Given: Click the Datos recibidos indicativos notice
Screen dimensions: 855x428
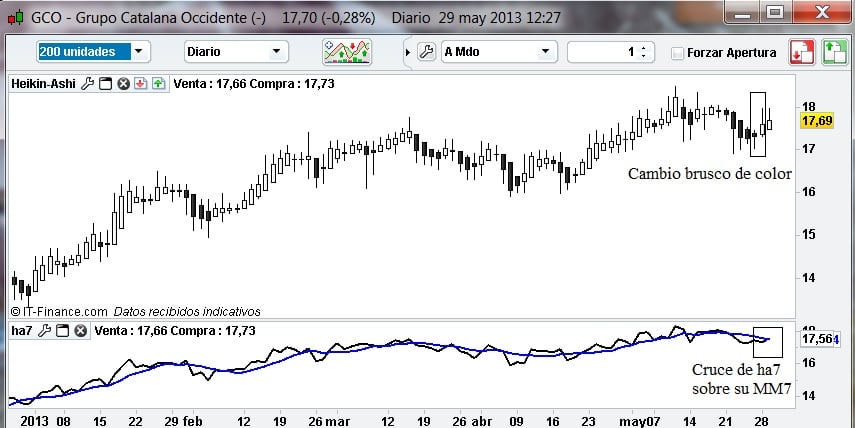Looking at the screenshot, I should [187, 312].
